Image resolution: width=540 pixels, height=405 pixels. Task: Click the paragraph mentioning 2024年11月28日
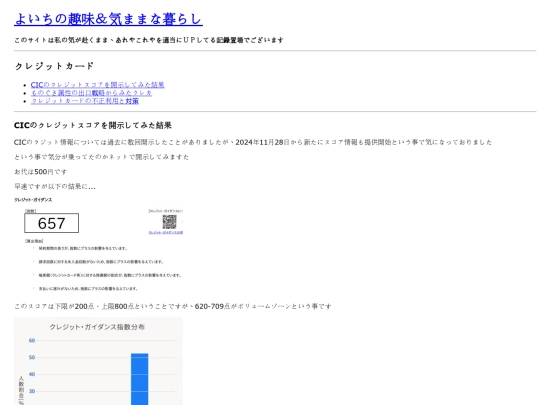[253, 142]
